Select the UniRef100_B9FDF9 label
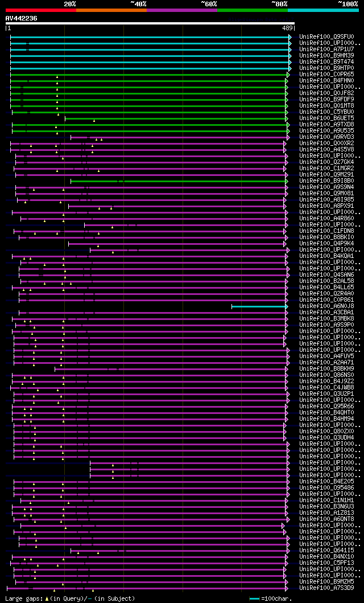The image size is (364, 603). (327, 99)
